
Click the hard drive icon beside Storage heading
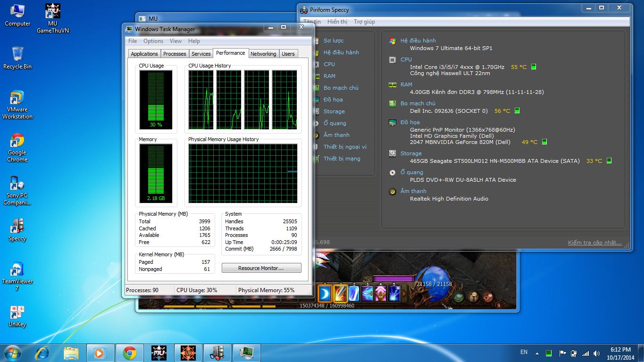392,153
